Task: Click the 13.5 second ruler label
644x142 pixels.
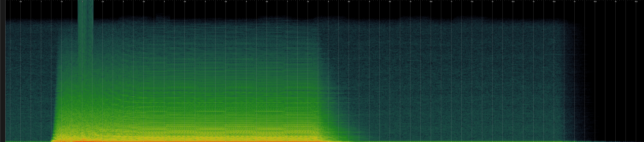Action: point(554,2)
